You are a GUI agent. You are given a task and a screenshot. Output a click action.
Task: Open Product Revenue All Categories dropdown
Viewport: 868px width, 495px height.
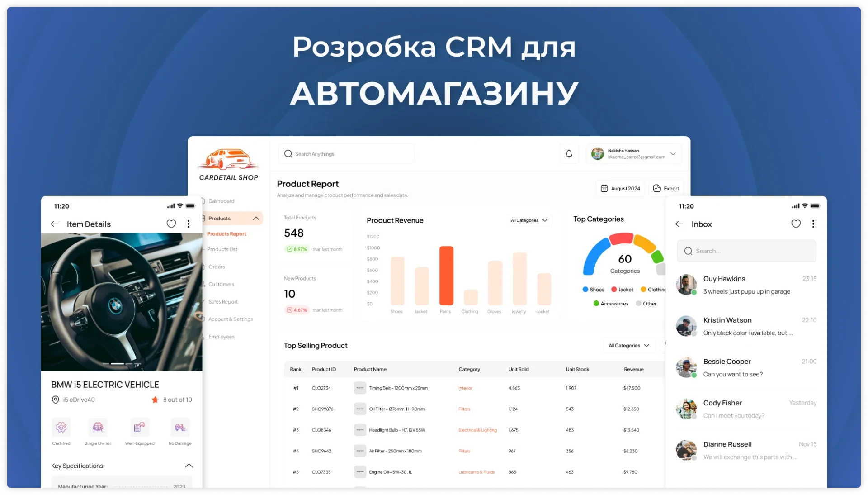(529, 220)
